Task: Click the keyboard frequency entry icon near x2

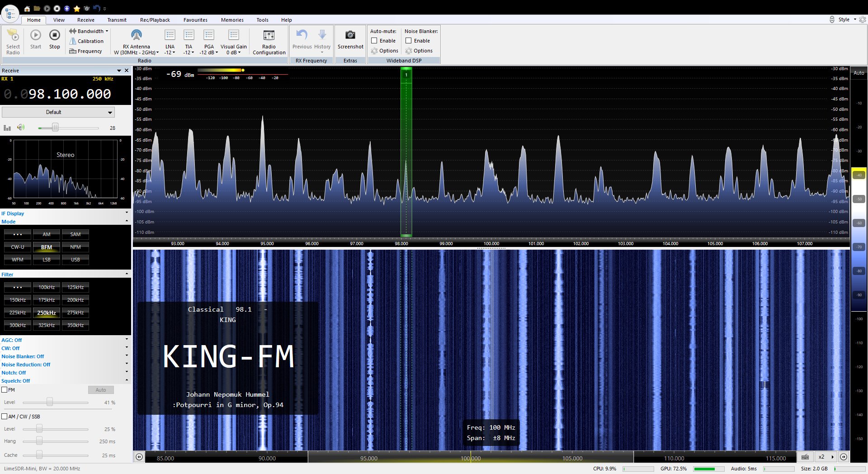Action: click(805, 457)
